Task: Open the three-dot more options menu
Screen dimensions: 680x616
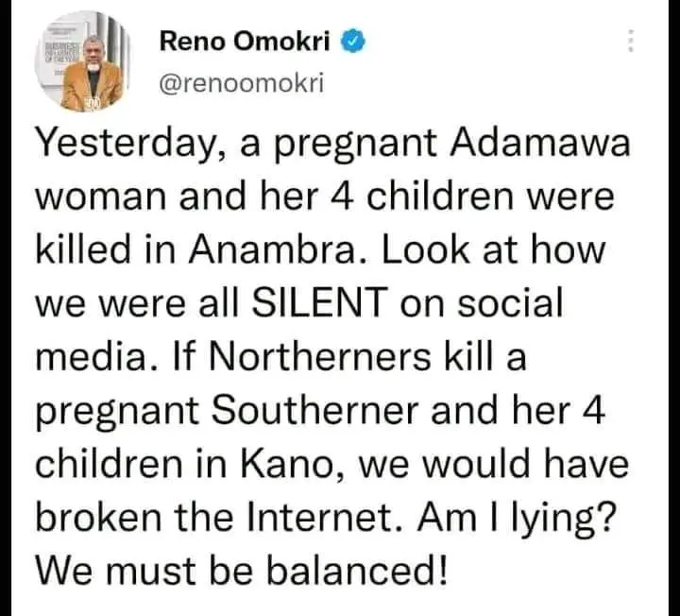Action: (631, 43)
